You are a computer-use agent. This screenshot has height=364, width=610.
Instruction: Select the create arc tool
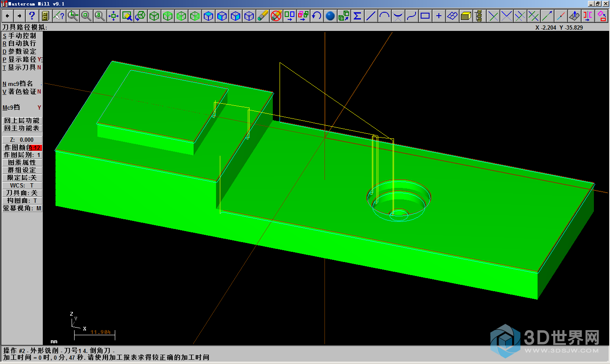385,16
